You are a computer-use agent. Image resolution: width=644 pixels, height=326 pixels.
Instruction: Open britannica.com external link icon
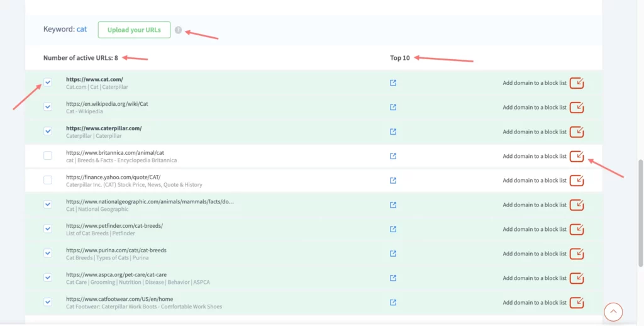click(393, 156)
